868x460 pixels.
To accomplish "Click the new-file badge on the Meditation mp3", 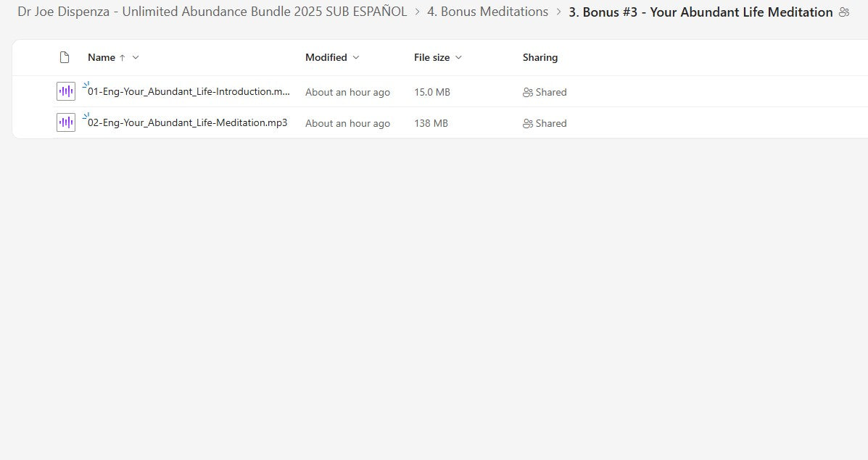I will 86,114.
